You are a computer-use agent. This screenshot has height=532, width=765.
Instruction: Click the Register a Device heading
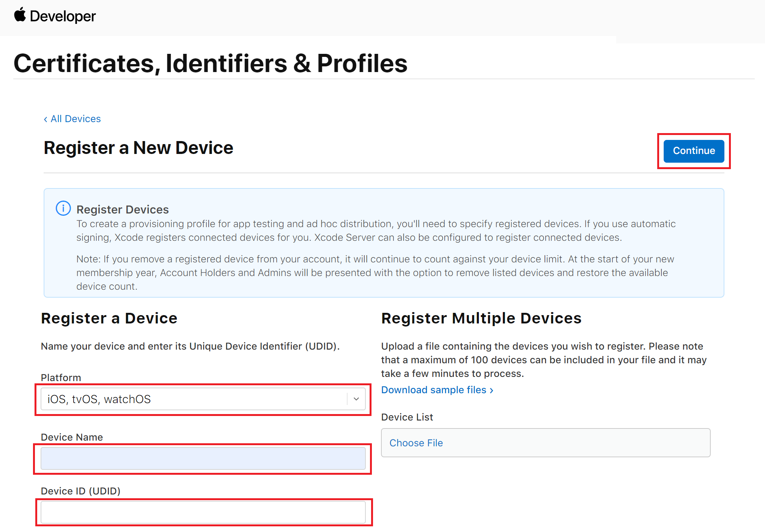pos(109,318)
